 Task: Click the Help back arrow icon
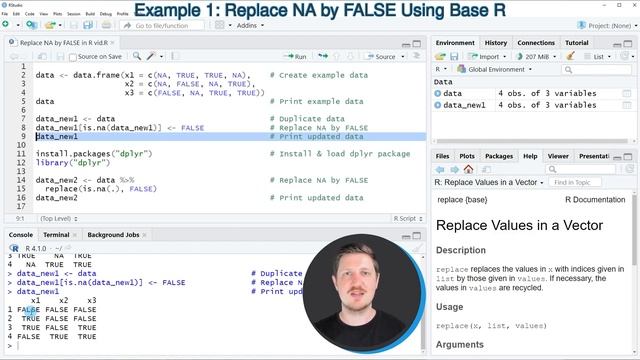(440, 169)
